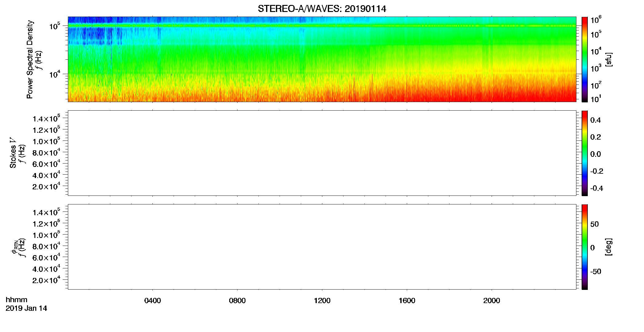Viewport: 644px width, 332px height.
Task: Click the Power Spectral Density axis title
Action: pyautogui.click(x=30, y=59)
